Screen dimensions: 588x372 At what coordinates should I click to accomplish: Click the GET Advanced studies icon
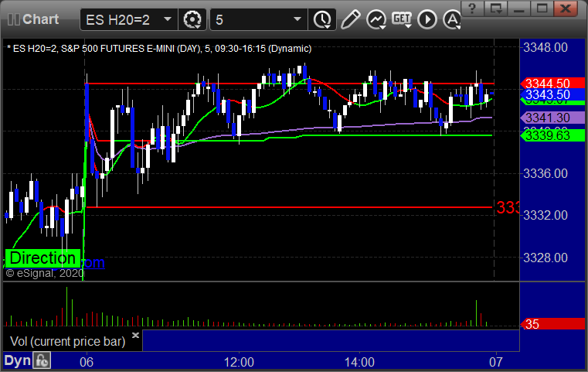pos(402,19)
